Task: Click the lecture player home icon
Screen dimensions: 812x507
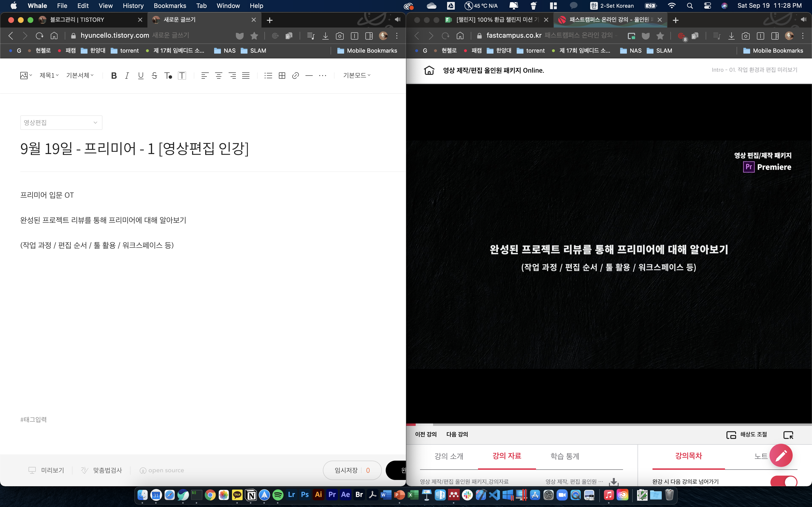Action: [x=429, y=70]
